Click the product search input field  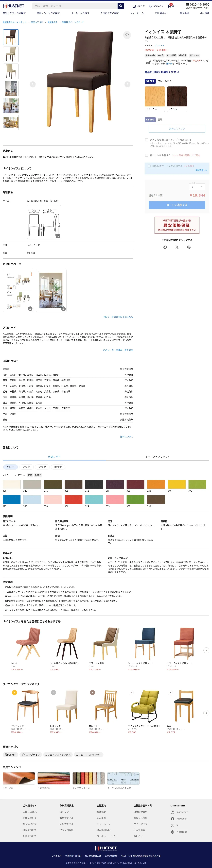click(75, 6)
